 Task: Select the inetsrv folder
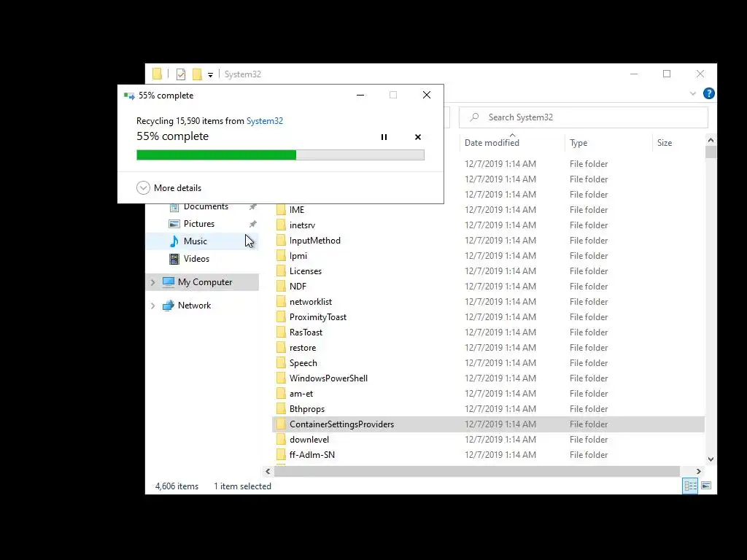302,225
